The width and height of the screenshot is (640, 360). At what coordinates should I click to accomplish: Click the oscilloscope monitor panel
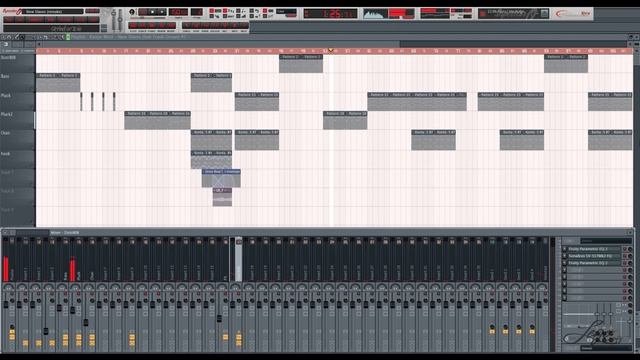(x=376, y=13)
